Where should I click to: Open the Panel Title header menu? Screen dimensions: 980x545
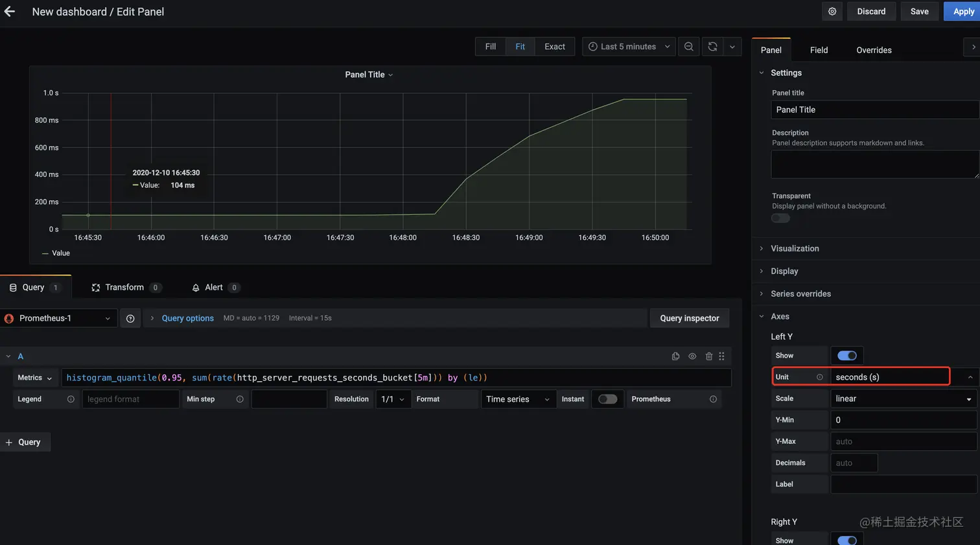tap(369, 75)
